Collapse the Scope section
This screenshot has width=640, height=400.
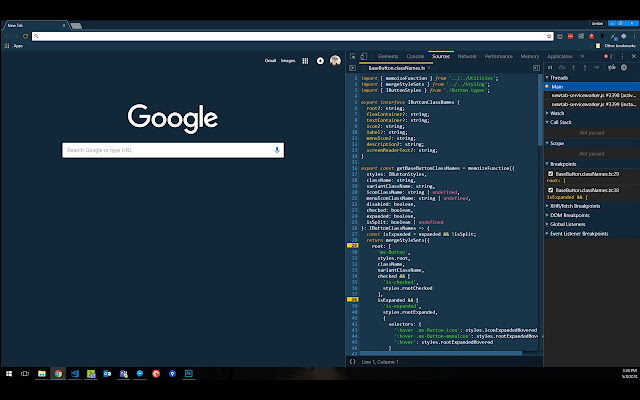tap(555, 143)
